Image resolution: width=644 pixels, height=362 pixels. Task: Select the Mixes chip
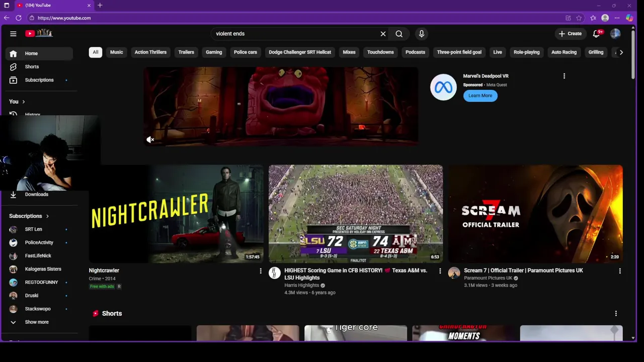(349, 52)
